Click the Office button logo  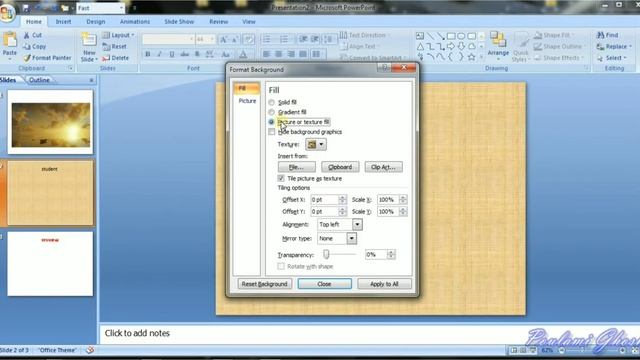click(7, 13)
